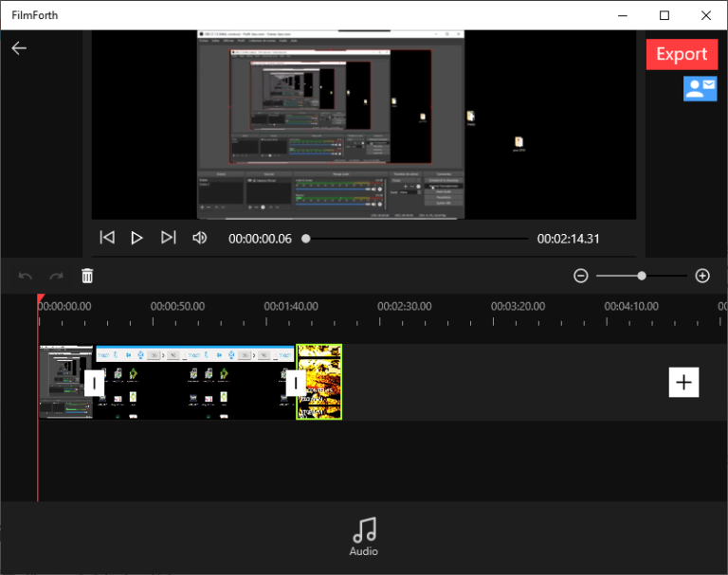
Task: Redo the last edit
Action: [56, 276]
